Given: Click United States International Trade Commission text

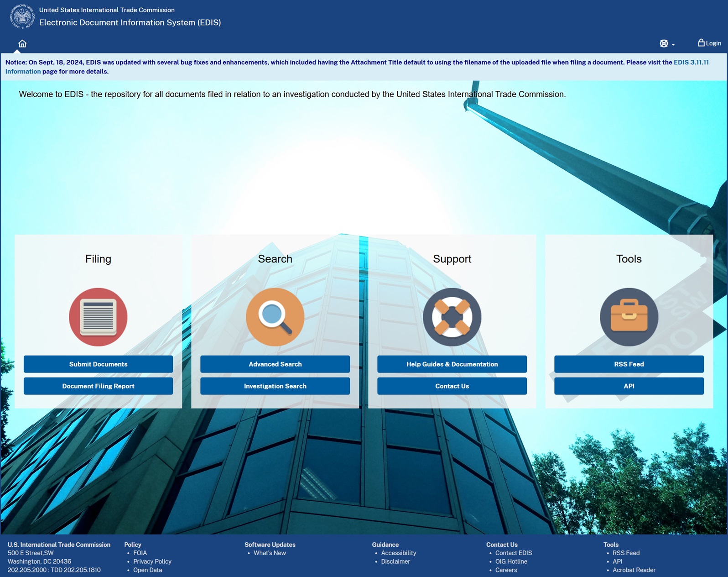Looking at the screenshot, I should coord(107,10).
